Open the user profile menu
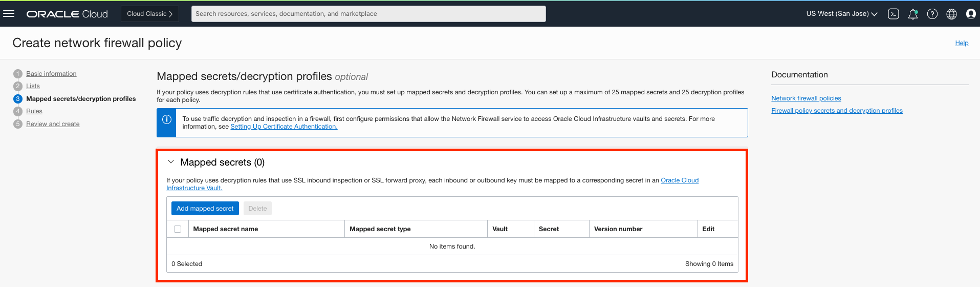Image resolution: width=980 pixels, height=287 pixels. pos(971,14)
